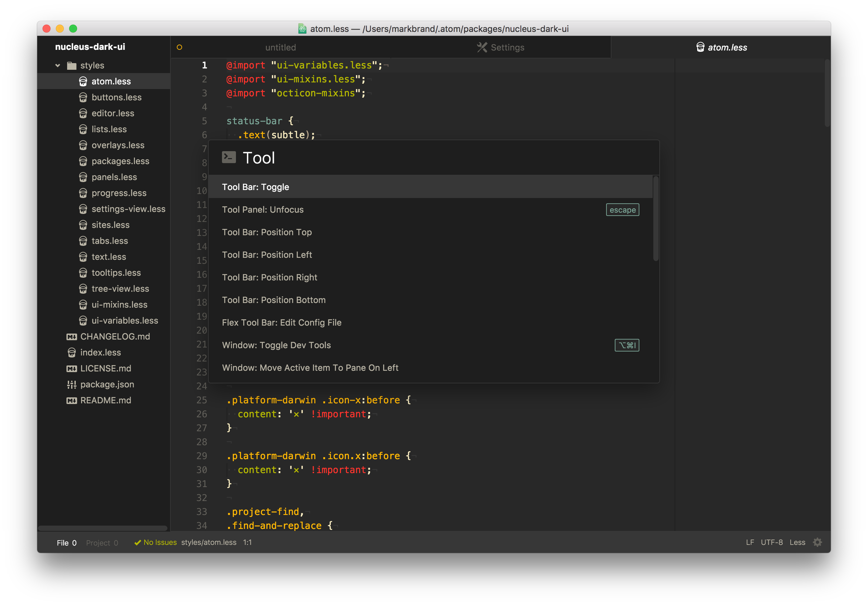The image size is (868, 606).
Task: Click the atom.less file icon in tree
Action: point(83,81)
